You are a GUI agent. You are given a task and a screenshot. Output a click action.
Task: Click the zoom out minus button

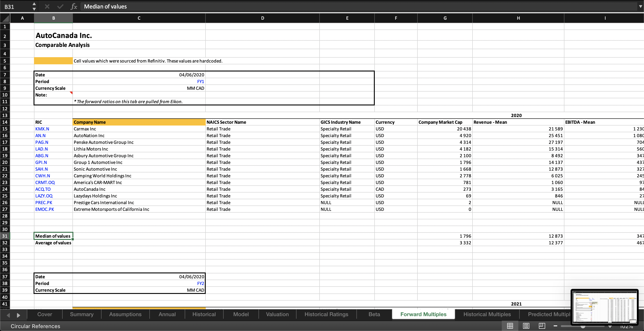(555, 326)
